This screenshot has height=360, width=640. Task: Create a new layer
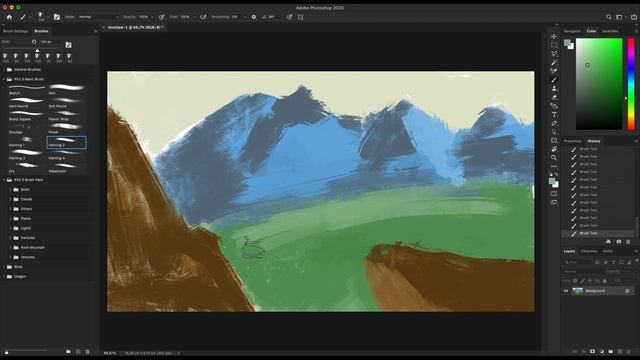(x=620, y=351)
